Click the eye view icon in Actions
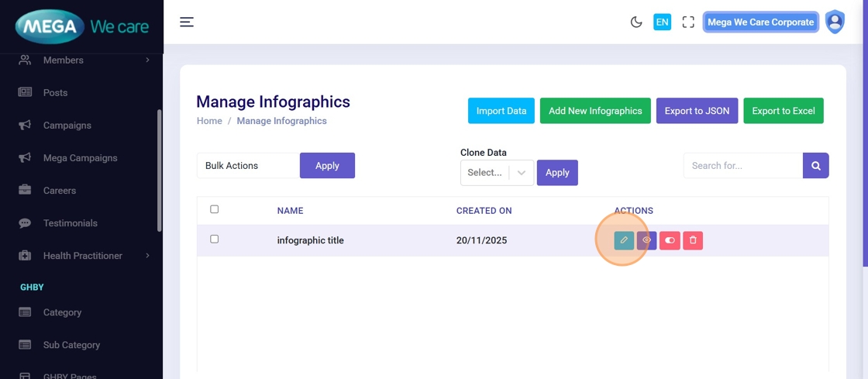Viewport: 868px width, 379px height. (646, 240)
